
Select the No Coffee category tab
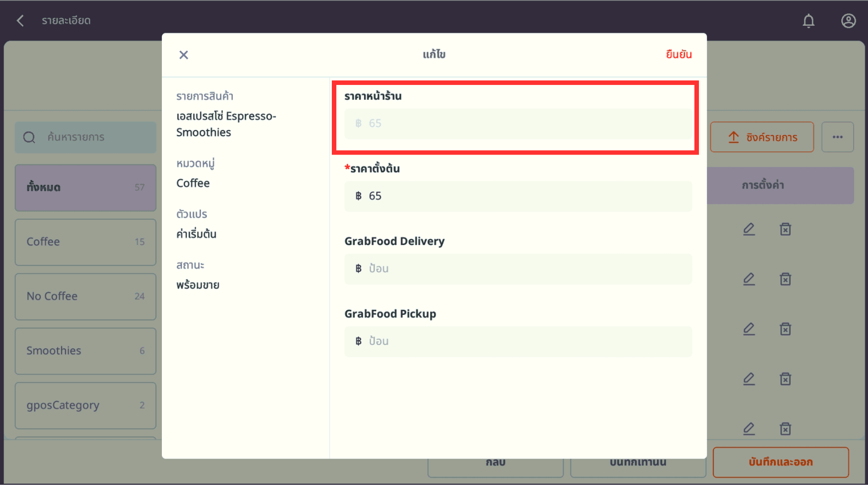tap(85, 296)
